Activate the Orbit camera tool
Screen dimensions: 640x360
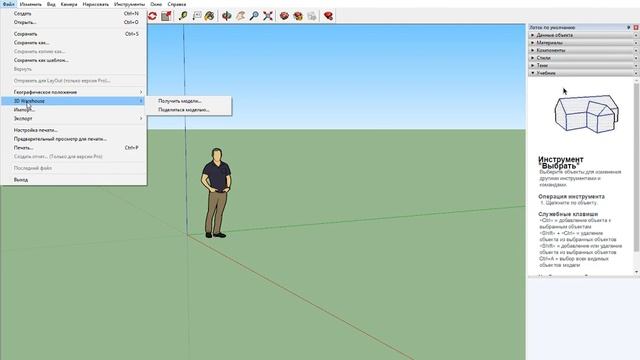(227, 16)
